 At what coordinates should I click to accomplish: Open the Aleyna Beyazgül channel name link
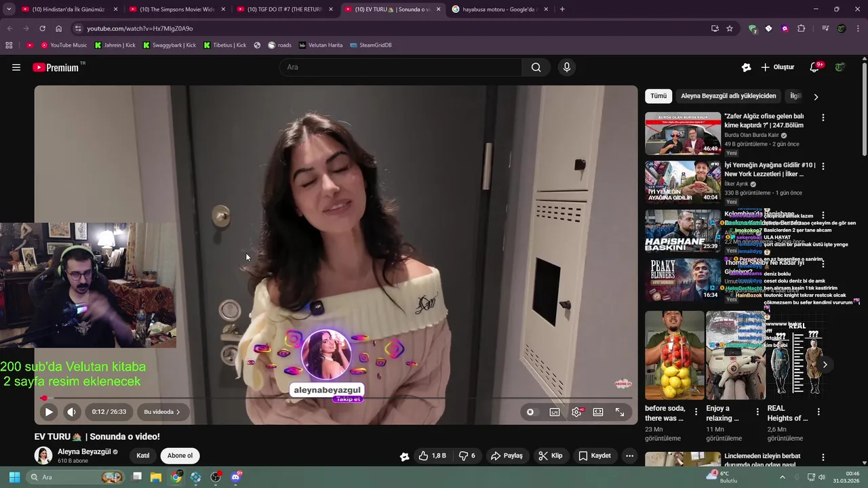click(x=84, y=451)
